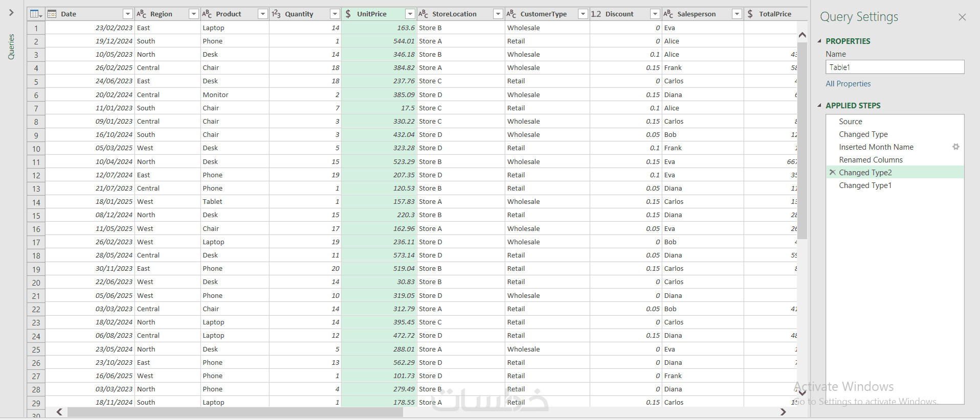This screenshot has height=420, width=980.
Task: Open the Date column filter dropdown
Action: pos(128,14)
